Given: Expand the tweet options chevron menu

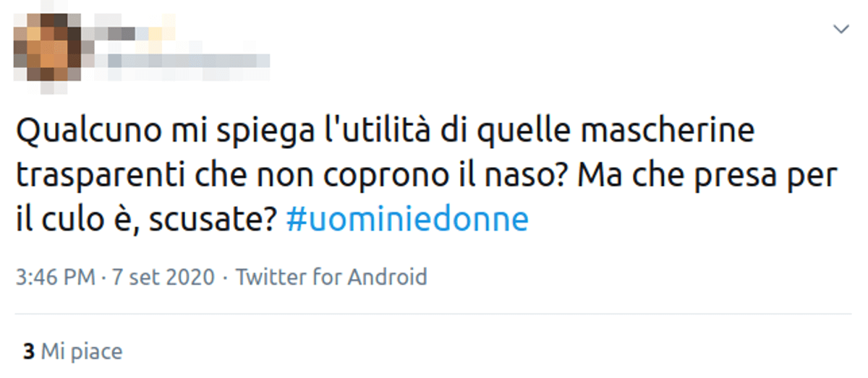Looking at the screenshot, I should click(x=841, y=29).
